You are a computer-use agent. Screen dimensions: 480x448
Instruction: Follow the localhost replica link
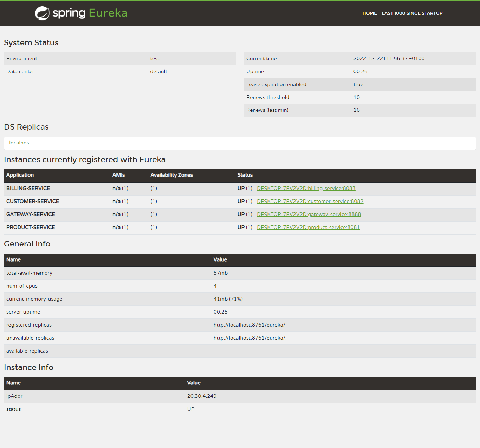[20, 143]
